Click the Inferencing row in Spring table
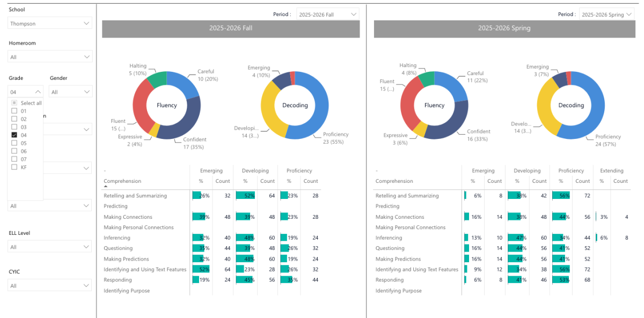The height and width of the screenshot is (318, 644). [x=502, y=238]
